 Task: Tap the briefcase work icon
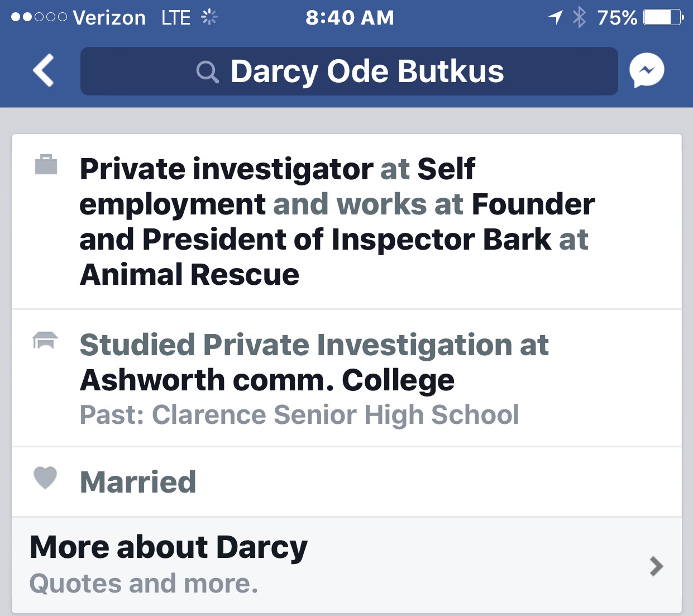click(46, 165)
